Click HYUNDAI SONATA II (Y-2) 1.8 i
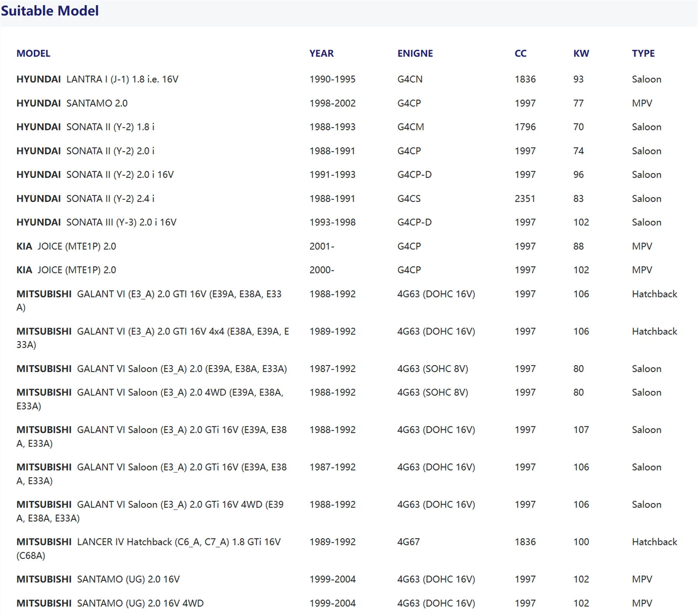 (86, 127)
